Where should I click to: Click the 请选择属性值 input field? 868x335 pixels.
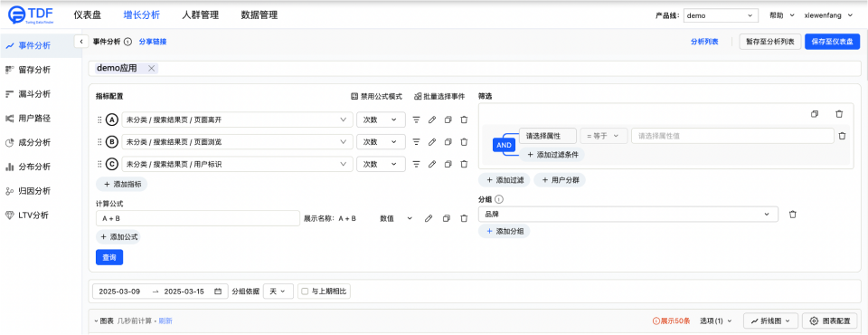[732, 136]
